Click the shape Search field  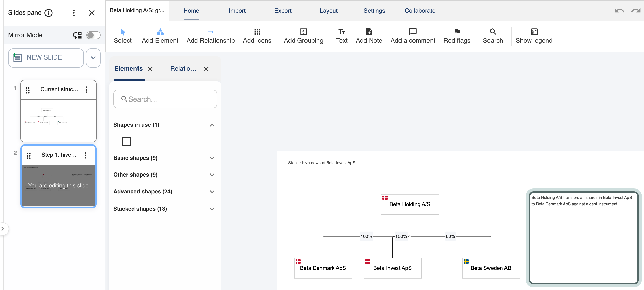[x=165, y=99]
